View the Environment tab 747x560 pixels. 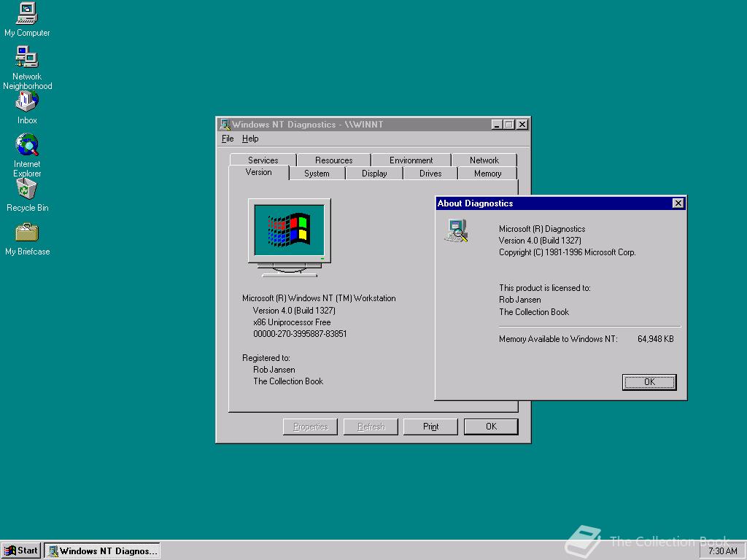coord(411,160)
